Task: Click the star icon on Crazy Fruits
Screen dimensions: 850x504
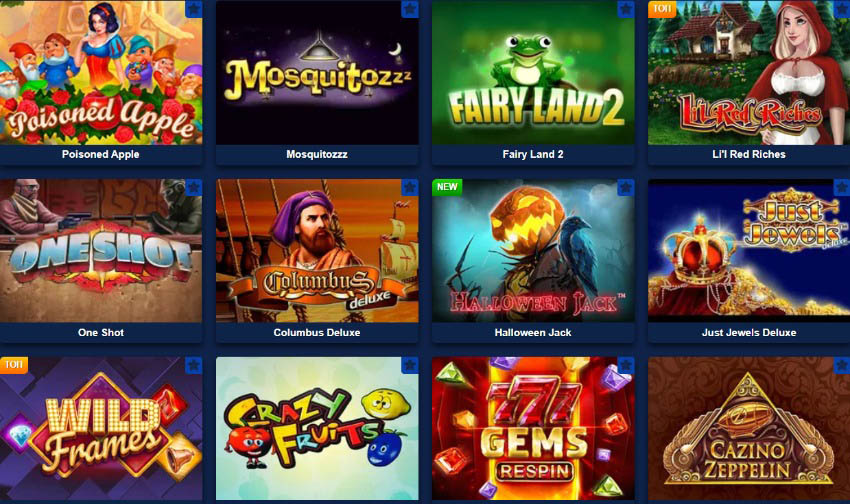Action: pos(410,365)
